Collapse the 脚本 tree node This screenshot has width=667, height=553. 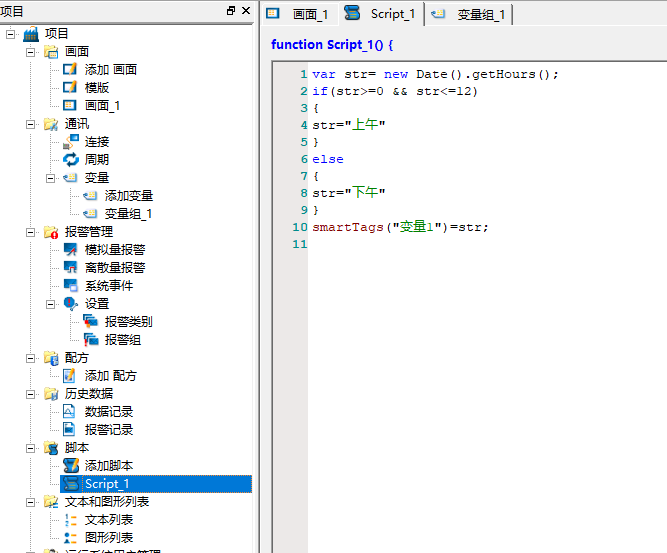pos(30,448)
